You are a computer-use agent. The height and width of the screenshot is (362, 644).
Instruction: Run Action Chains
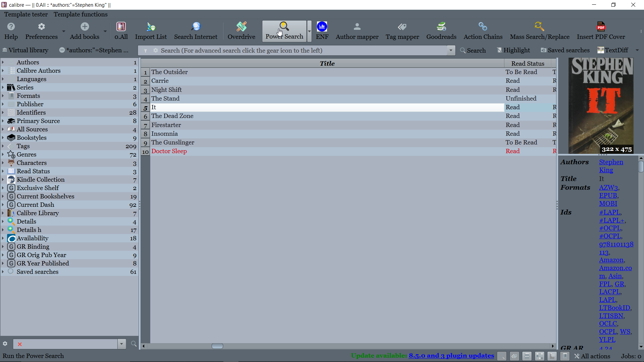pyautogui.click(x=483, y=31)
